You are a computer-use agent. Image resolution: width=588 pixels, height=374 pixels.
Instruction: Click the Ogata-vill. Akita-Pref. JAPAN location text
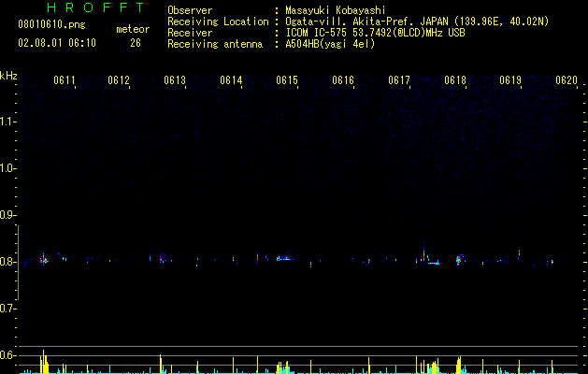[417, 22]
